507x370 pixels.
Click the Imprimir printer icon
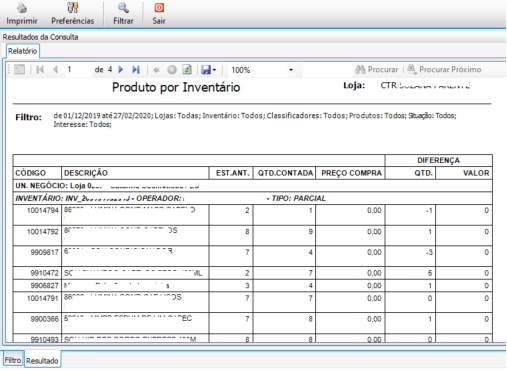[22, 8]
